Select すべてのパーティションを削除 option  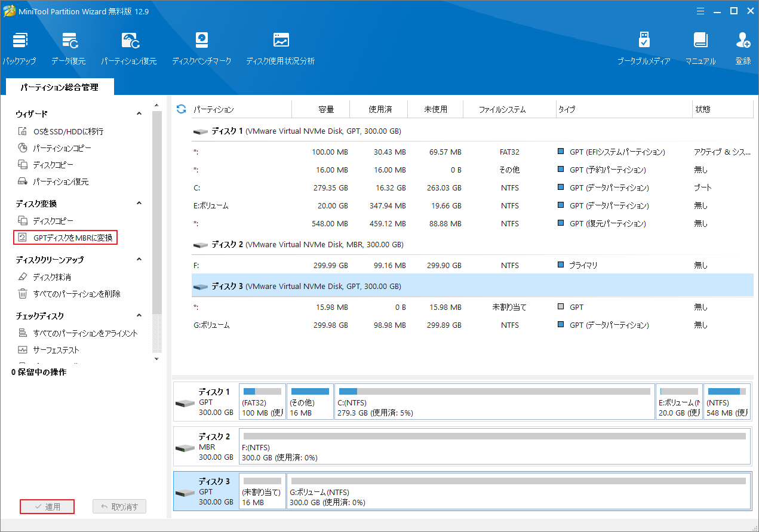(x=69, y=294)
